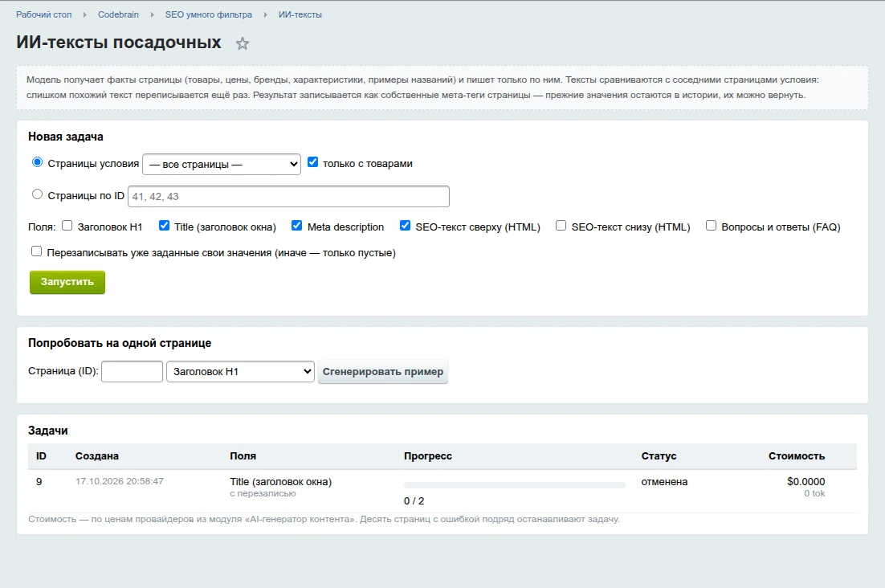
Task: Click the "Сгенерировать пример" button
Action: point(383,371)
